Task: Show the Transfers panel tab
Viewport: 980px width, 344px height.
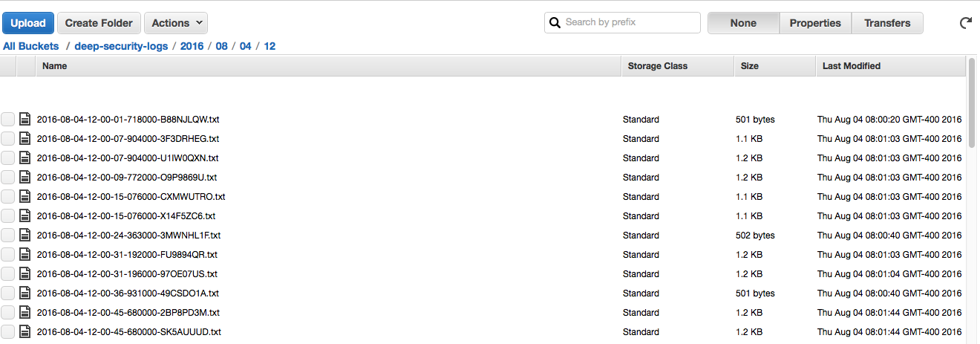Action: (x=887, y=23)
